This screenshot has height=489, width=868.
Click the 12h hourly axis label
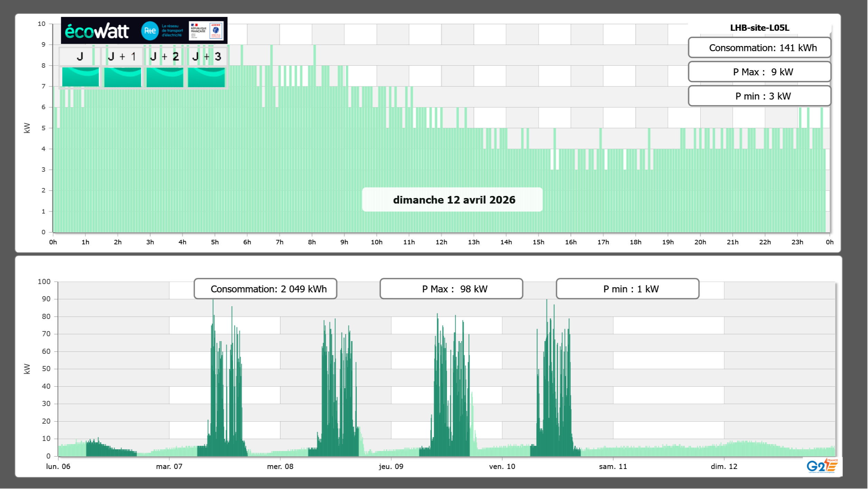coord(441,242)
